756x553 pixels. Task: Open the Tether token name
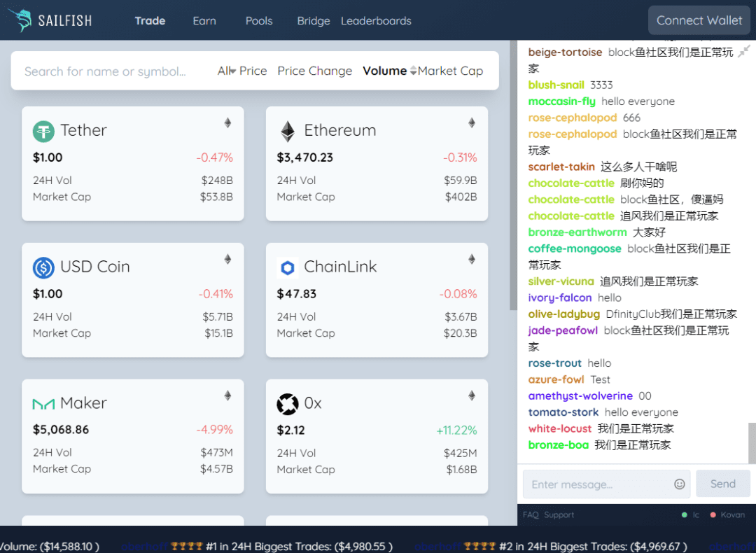click(83, 130)
